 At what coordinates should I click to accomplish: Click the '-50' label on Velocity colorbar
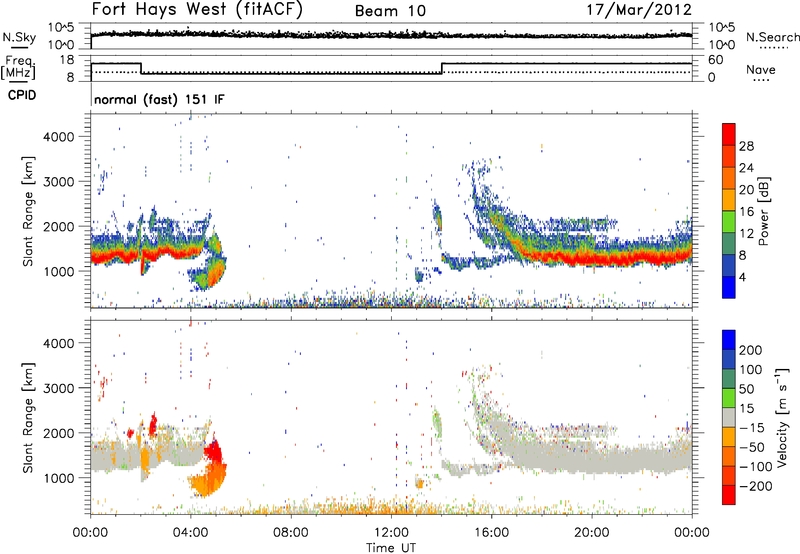click(x=752, y=447)
